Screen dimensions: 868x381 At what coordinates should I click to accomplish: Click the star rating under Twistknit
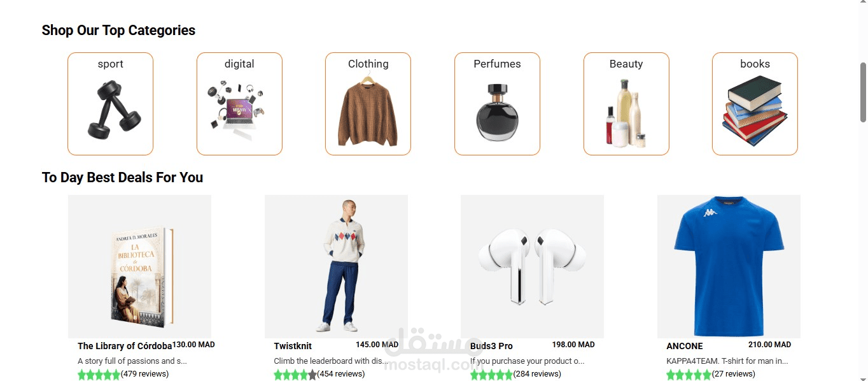[x=295, y=375]
